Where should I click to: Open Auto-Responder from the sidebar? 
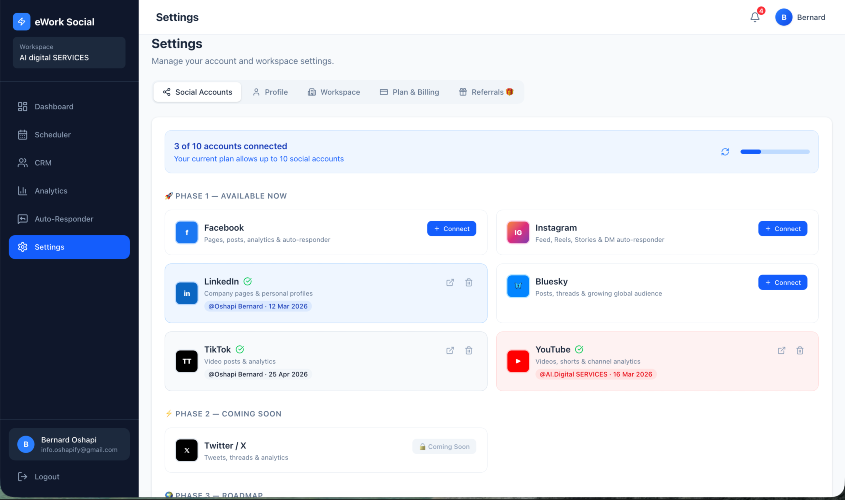coord(70,219)
